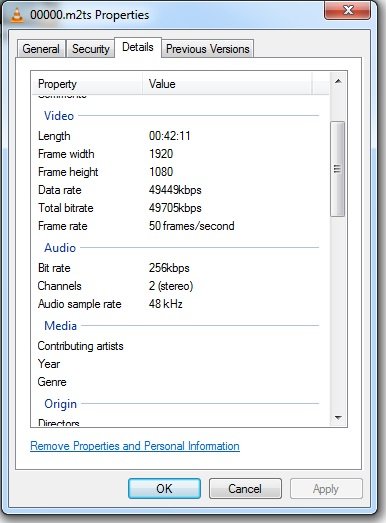Viewport: 386px width, 523px height.
Task: Click the Media section heading
Action: point(60,326)
